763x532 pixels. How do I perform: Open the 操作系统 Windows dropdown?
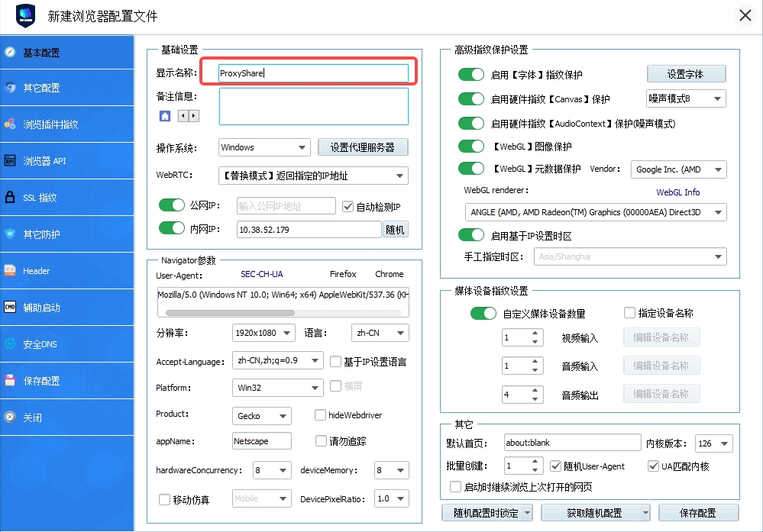(264, 147)
